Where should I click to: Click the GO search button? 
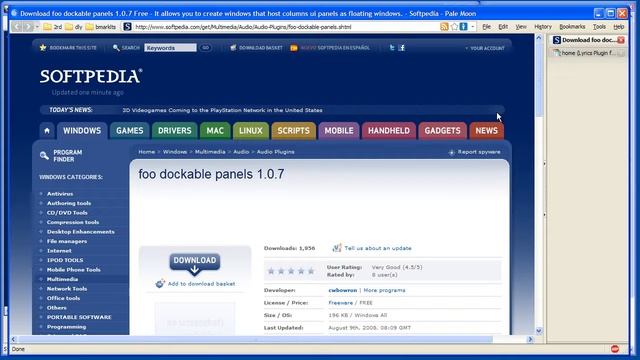205,48
